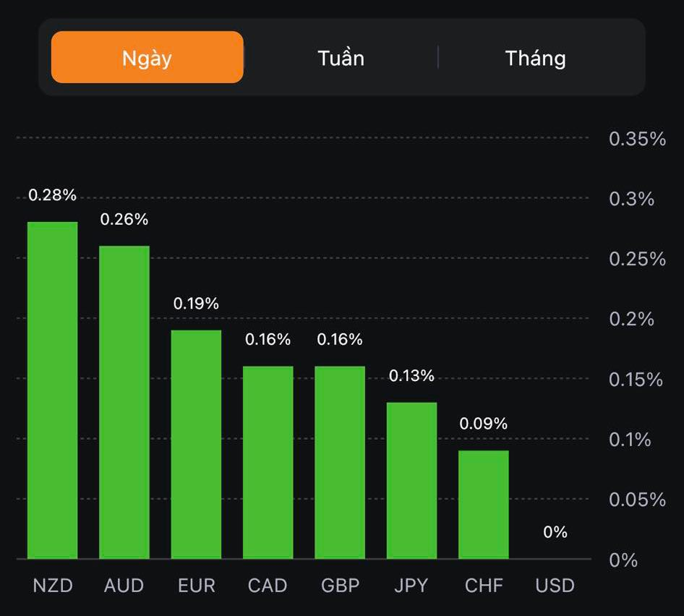
Task: Click the CHF bar
Action: 484,504
